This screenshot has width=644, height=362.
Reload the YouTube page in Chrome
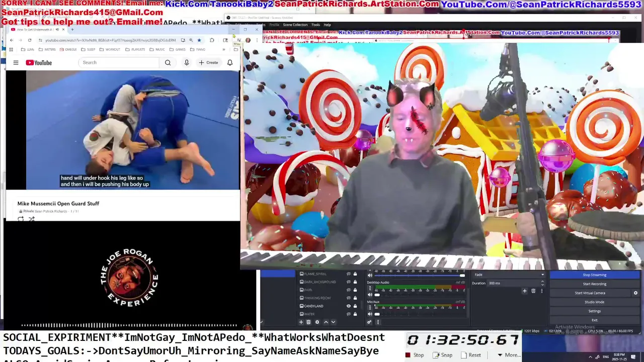(x=30, y=40)
